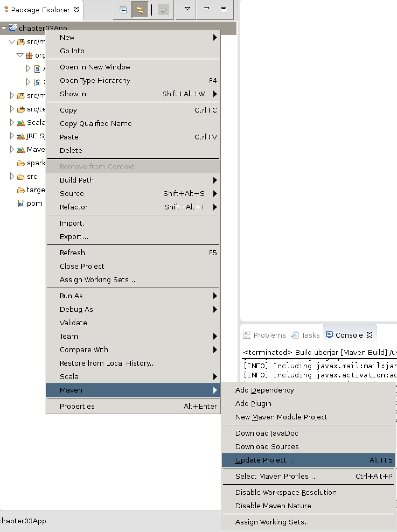The height and width of the screenshot is (532, 397).
Task: Select Validate in the context menu
Action: click(133, 323)
